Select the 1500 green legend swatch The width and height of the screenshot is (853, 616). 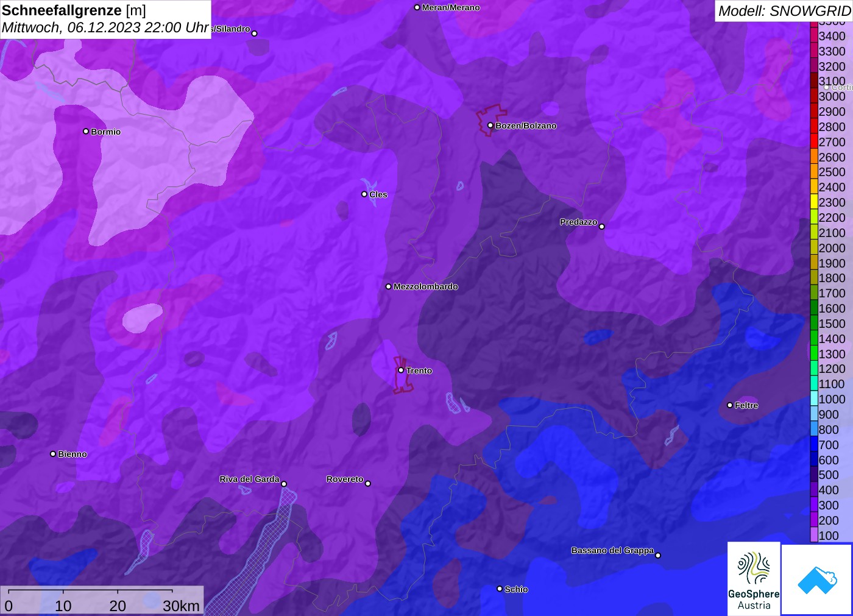(813, 323)
